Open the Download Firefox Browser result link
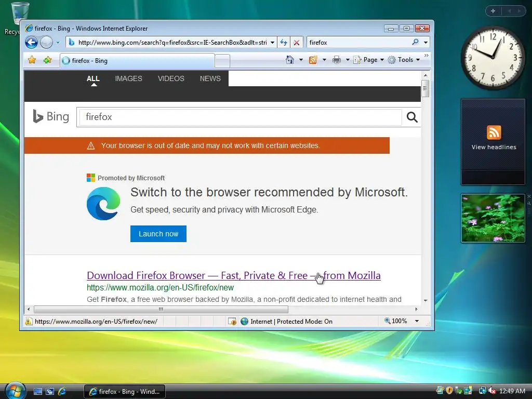The height and width of the screenshot is (399, 532). 234,275
